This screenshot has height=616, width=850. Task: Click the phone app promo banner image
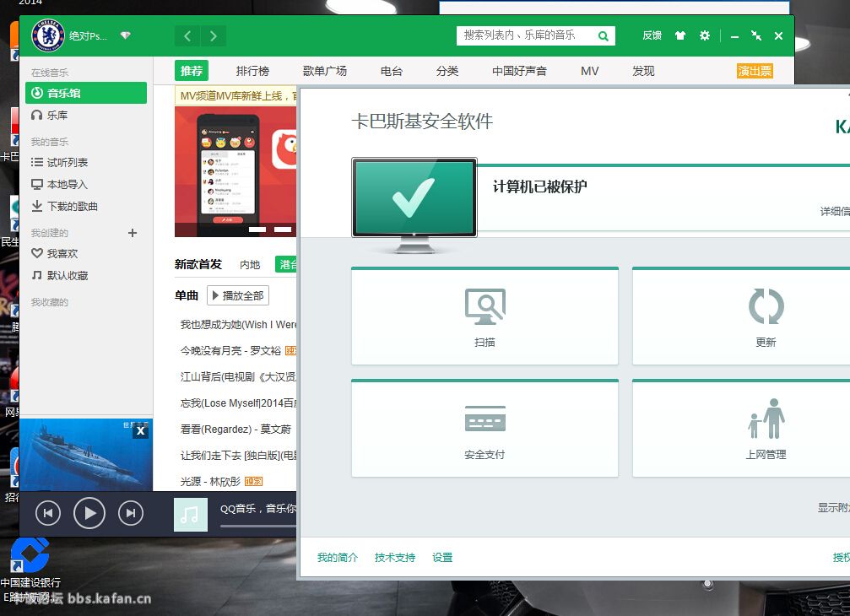236,172
